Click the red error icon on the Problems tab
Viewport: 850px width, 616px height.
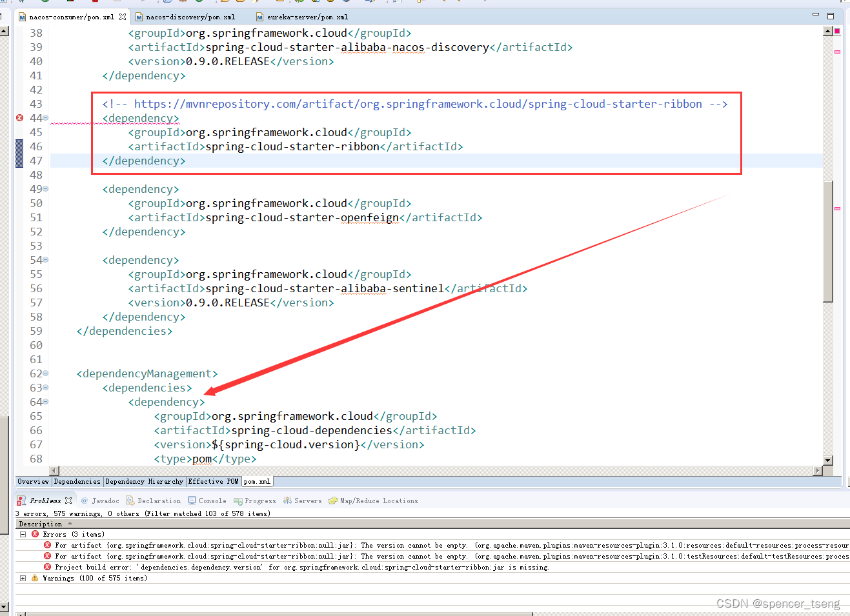tap(18, 500)
